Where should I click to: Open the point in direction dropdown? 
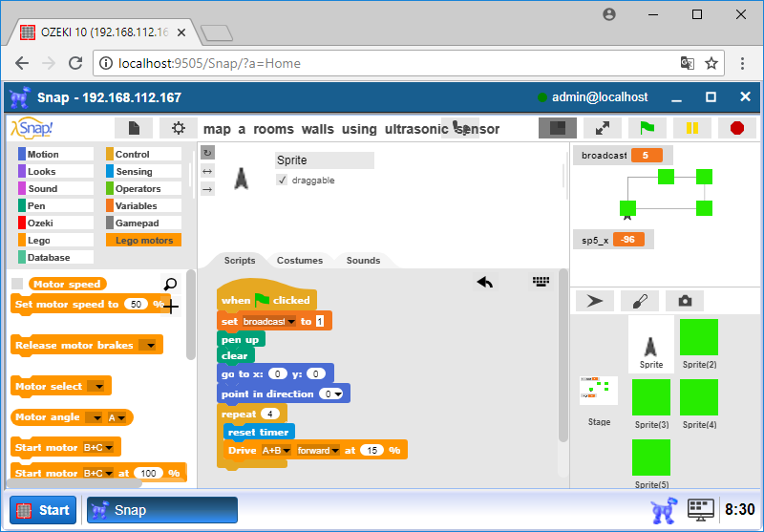338,394
